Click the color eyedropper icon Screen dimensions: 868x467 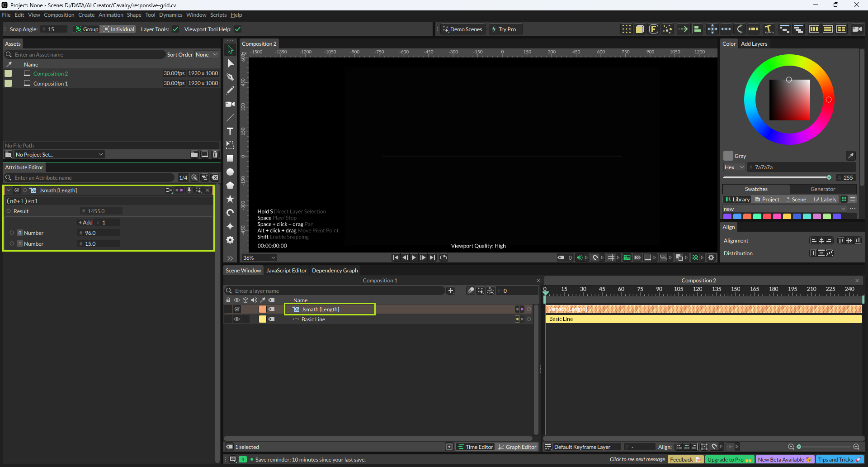coord(850,156)
